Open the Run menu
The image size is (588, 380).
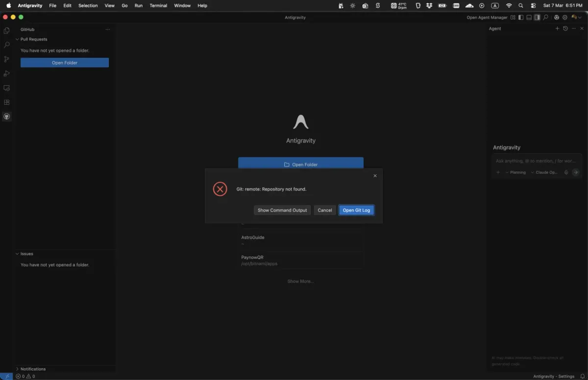click(x=139, y=5)
